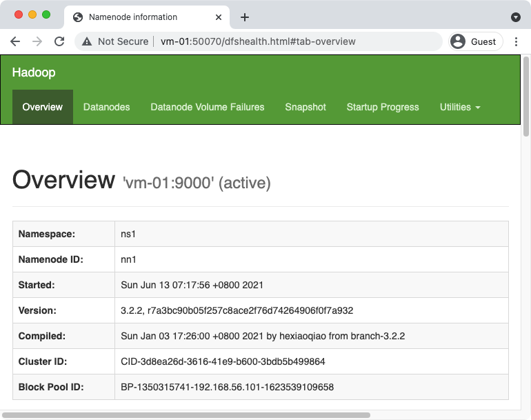Open the Datanode Volume Failures tab

click(x=207, y=107)
